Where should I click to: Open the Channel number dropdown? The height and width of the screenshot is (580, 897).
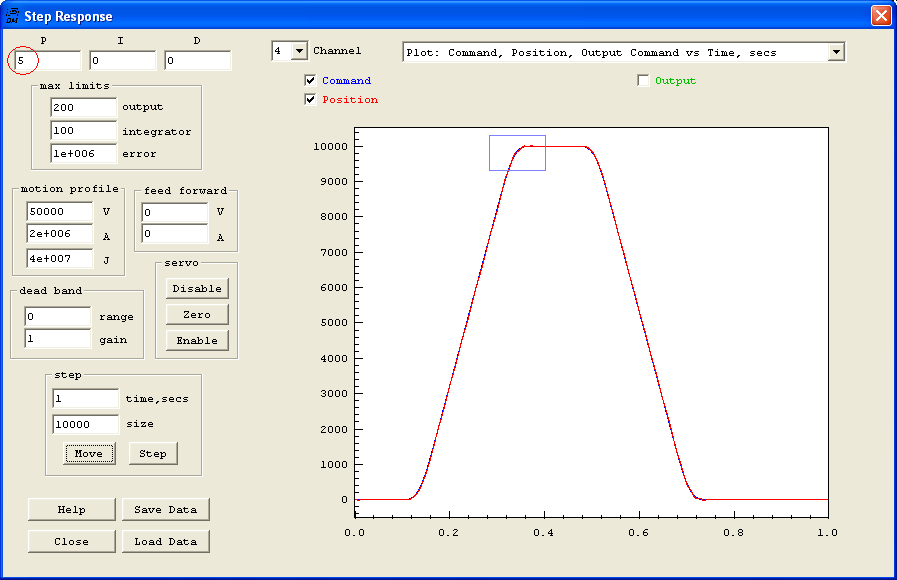[x=299, y=51]
